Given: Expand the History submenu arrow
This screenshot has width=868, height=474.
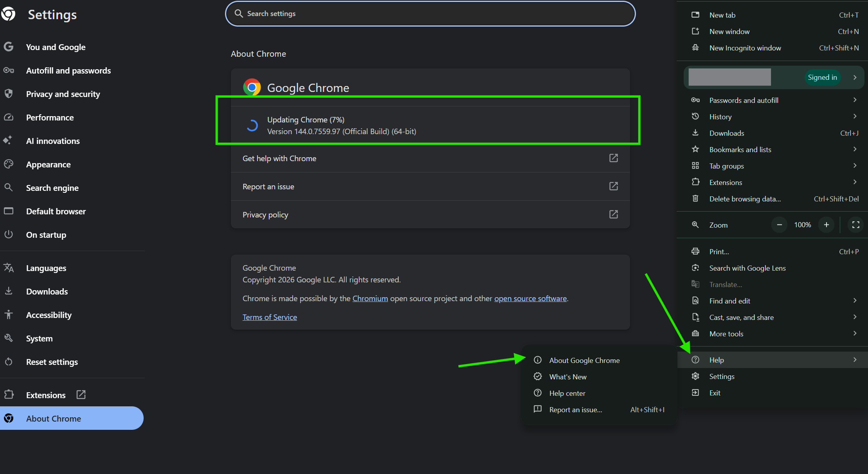Looking at the screenshot, I should tap(855, 117).
